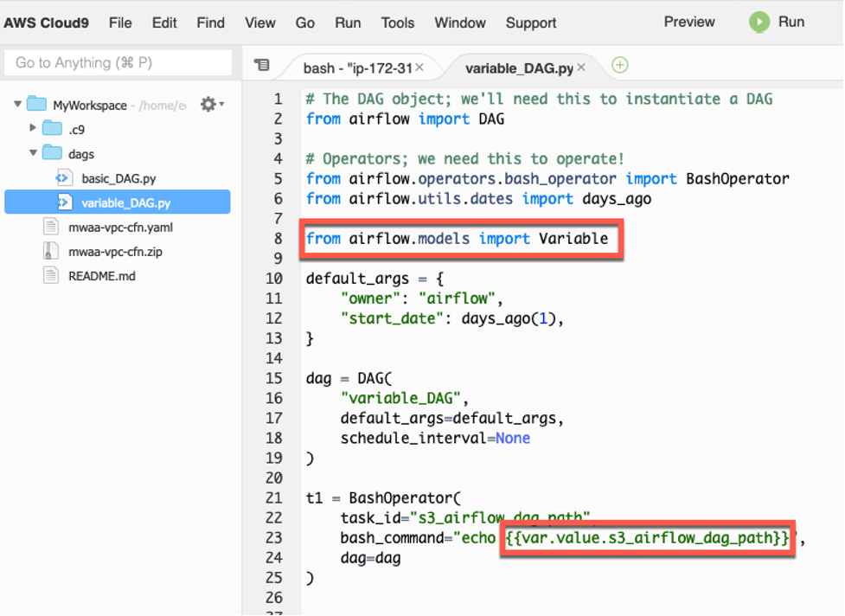Select variable_DAG.py in file tree

[125, 203]
